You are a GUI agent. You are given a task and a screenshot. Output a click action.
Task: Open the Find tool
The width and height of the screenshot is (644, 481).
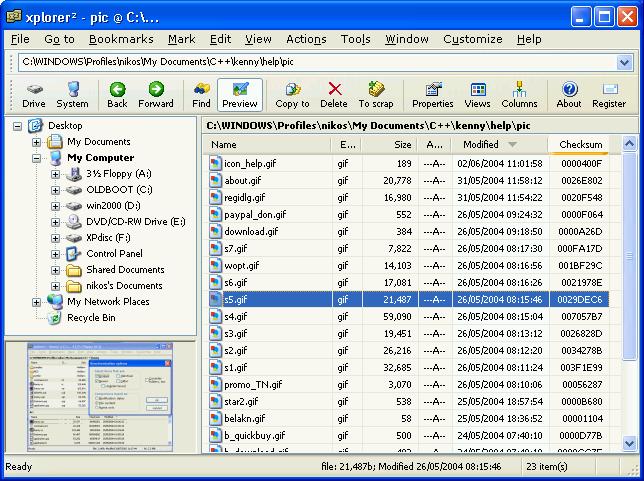(201, 94)
